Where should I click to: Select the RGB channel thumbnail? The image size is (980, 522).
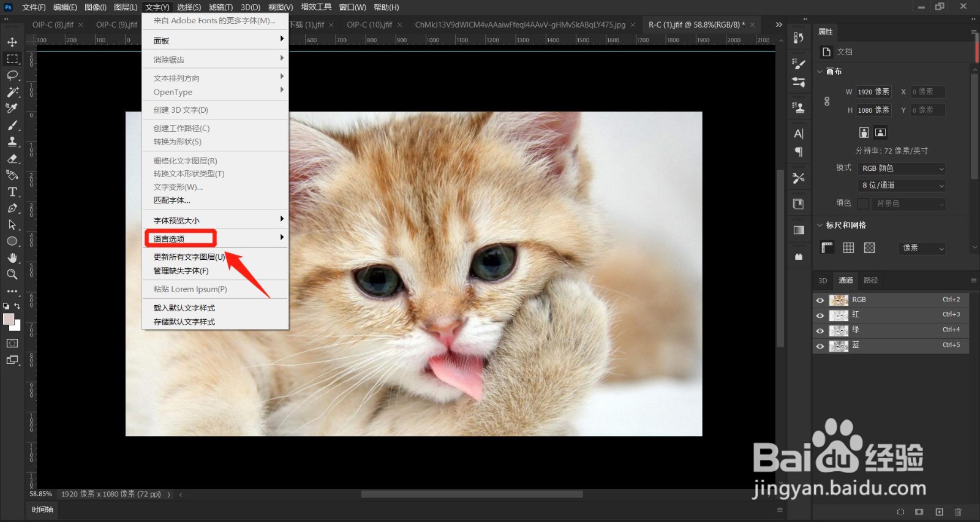pyautogui.click(x=839, y=300)
